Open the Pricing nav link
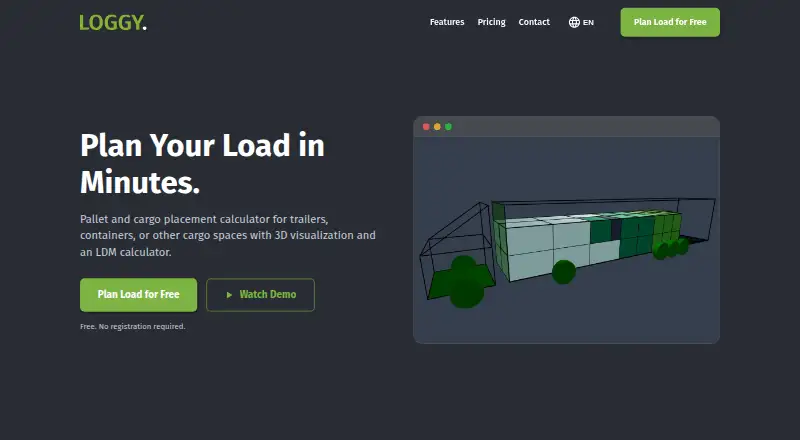 [491, 22]
